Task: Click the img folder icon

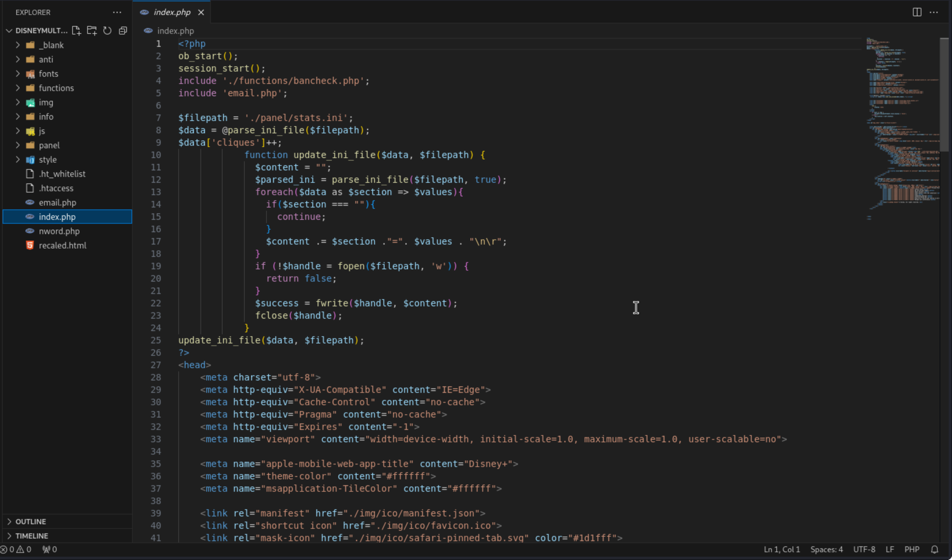Action: point(30,103)
